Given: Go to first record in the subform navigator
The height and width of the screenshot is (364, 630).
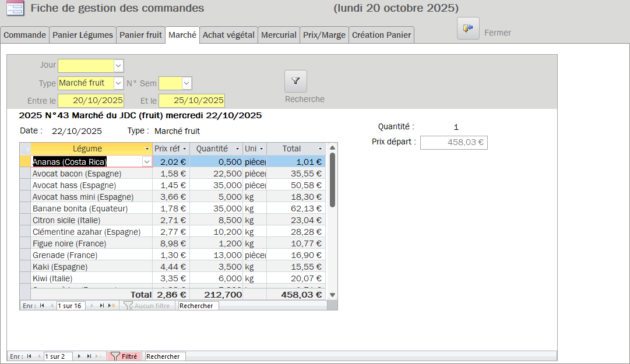Looking at the screenshot, I should tap(42, 305).
